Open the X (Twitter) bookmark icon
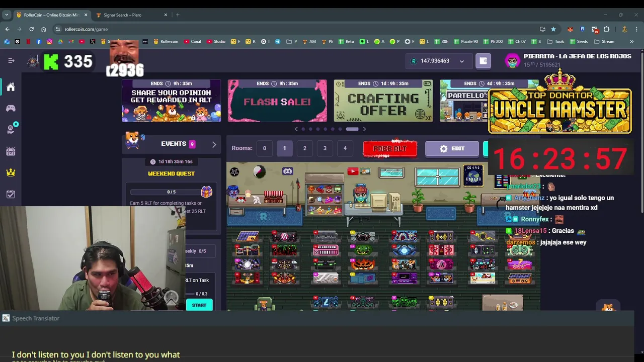644x362 pixels. [93, 42]
